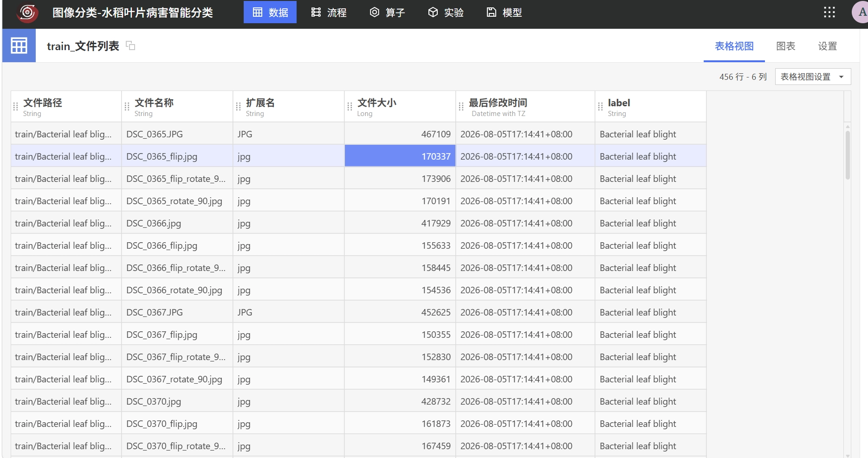Screen dimensions: 868x458
Task: Click the file size value 149361
Action: 436,379
